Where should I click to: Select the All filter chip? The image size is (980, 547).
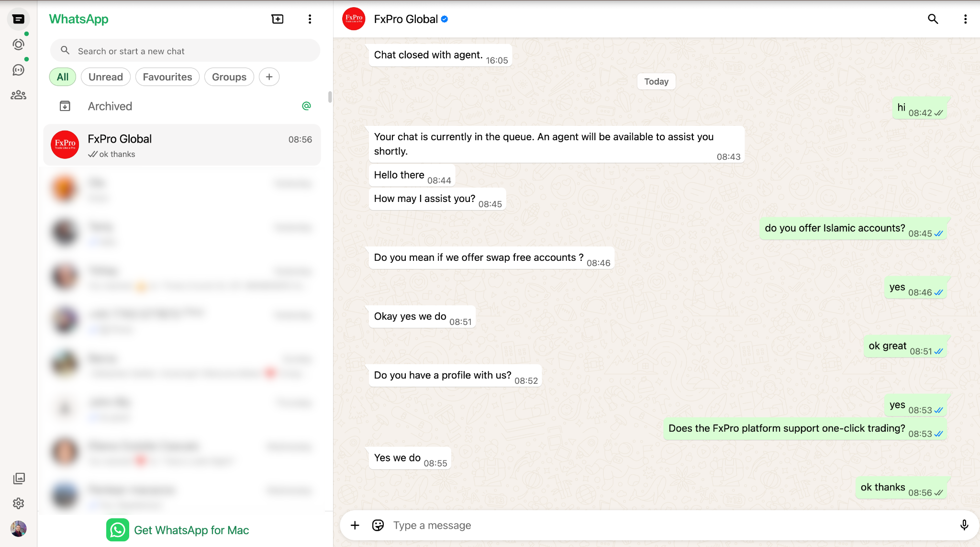point(63,77)
